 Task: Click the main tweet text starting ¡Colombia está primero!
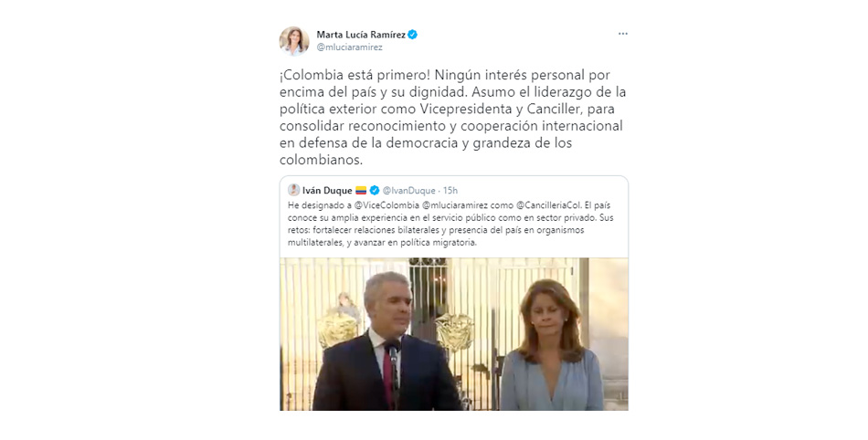[x=453, y=117]
